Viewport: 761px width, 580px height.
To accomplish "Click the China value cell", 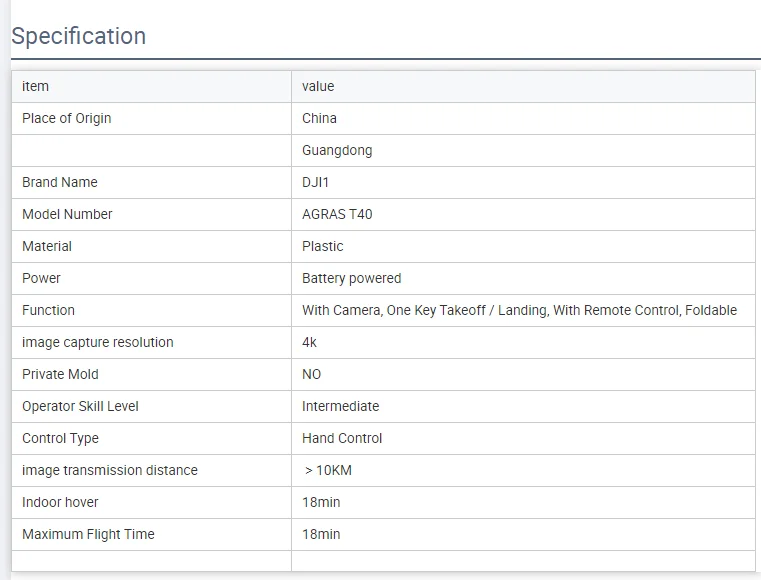I will tap(319, 118).
